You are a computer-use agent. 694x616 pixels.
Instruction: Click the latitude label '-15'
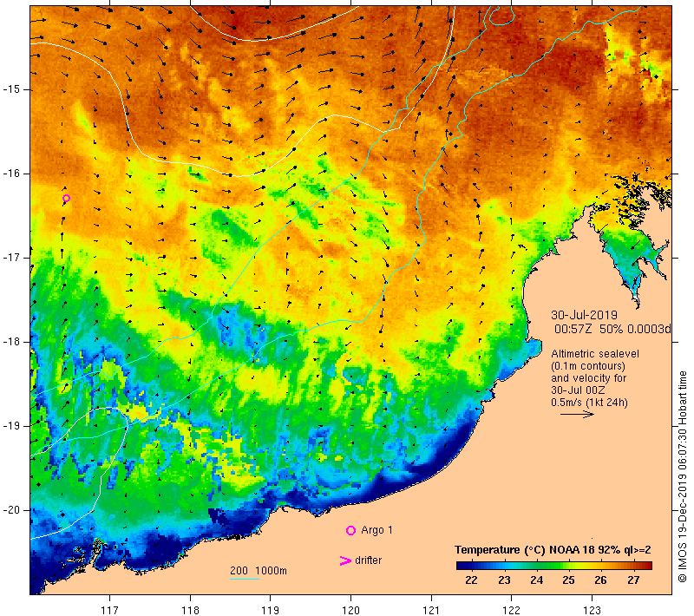(11, 89)
